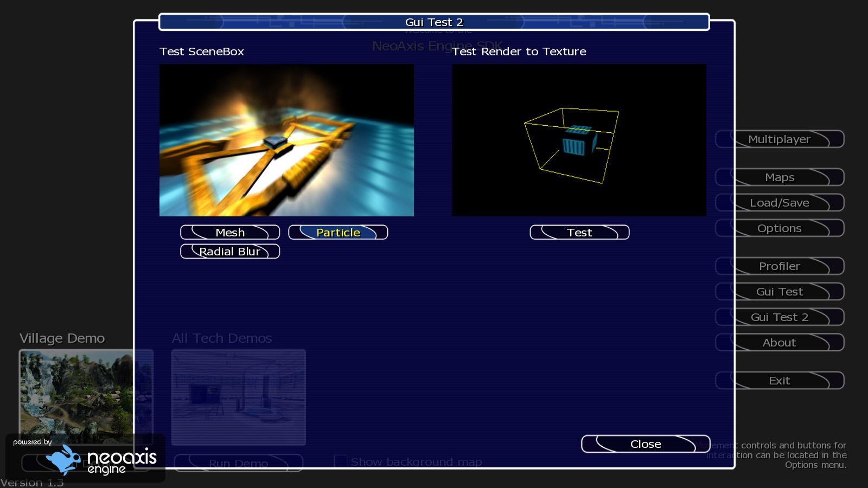The height and width of the screenshot is (488, 868).
Task: Open the Load/Save menu
Action: click(780, 202)
